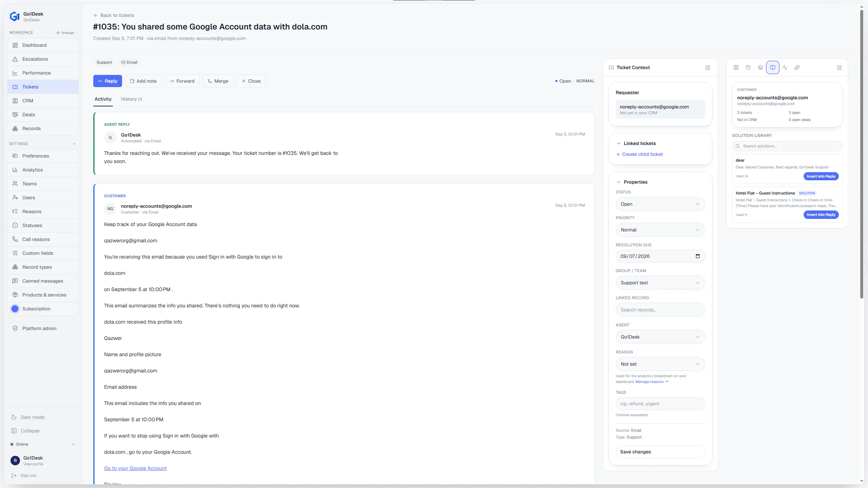
Task: Create a child ticket
Action: tap(639, 154)
